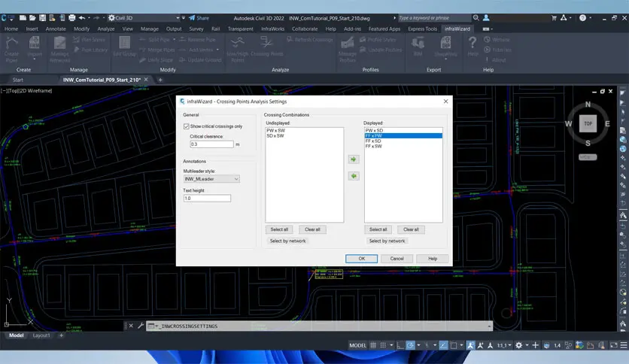This screenshot has height=364, width=629.
Task: Toggle snap mode dots icon in status bar
Action: pos(383,345)
